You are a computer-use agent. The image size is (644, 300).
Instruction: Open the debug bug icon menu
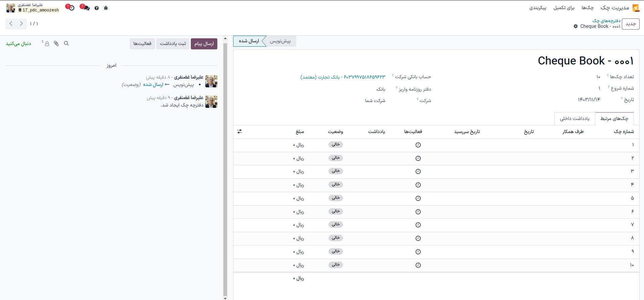[106, 8]
